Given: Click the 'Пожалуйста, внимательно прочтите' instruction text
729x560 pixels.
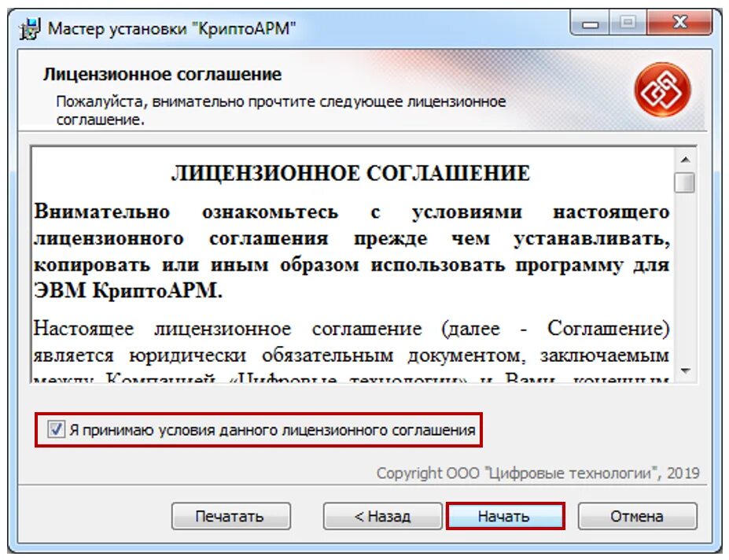Looking at the screenshot, I should pyautogui.click(x=281, y=110).
